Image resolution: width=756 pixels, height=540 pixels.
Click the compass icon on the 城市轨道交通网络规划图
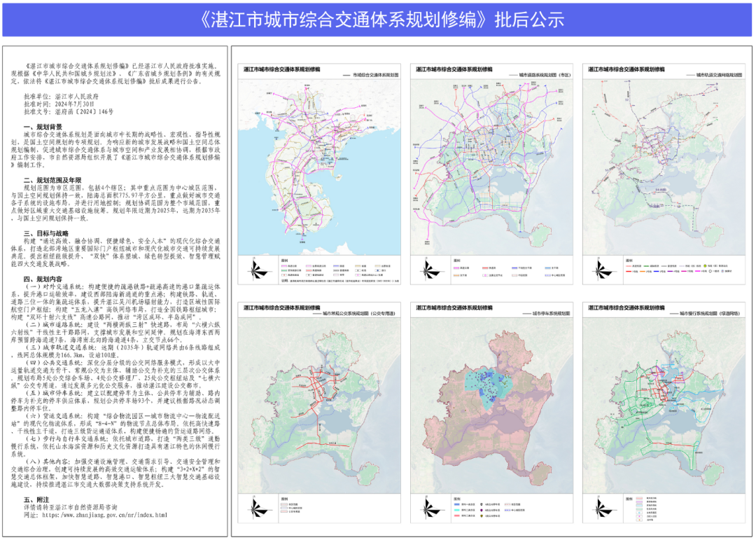(599, 272)
